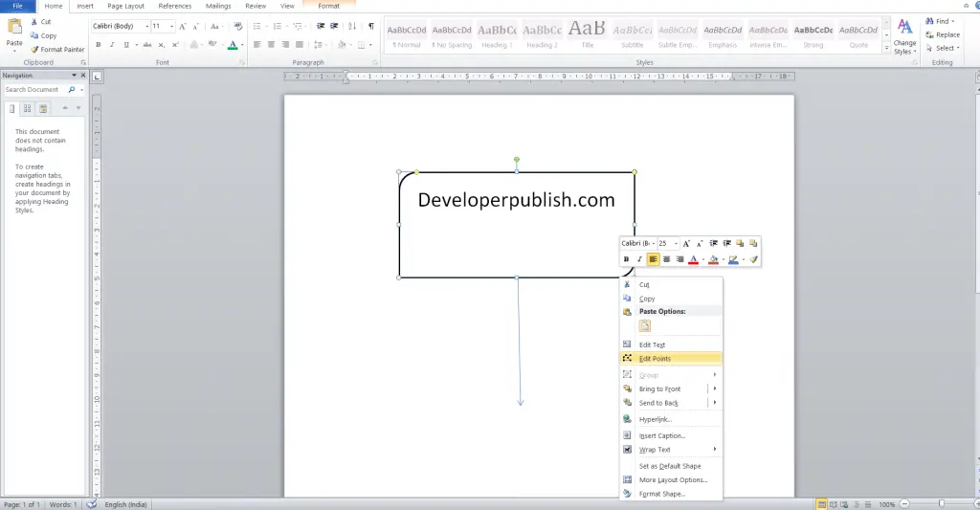Click the Format Painter brush icon

click(x=35, y=50)
